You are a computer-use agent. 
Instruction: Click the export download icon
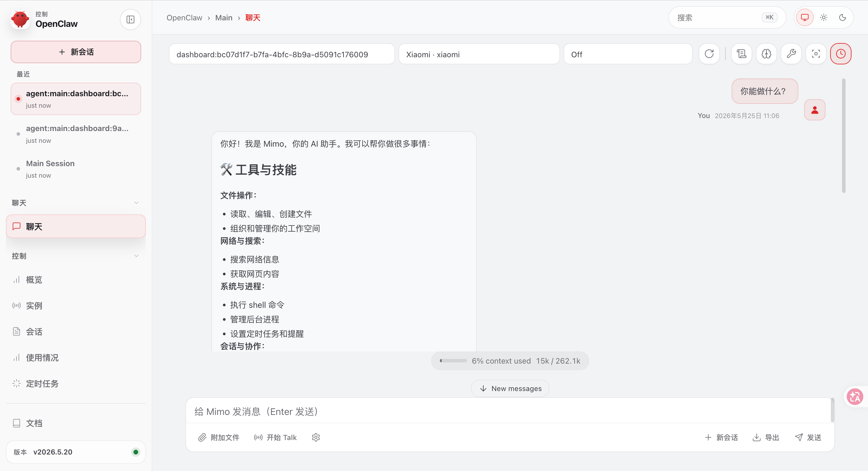click(x=756, y=437)
